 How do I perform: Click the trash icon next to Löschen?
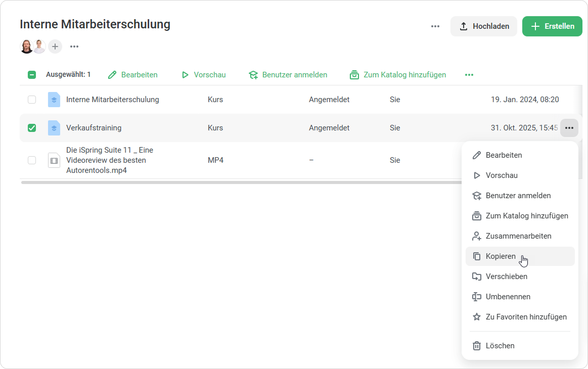[476, 346]
